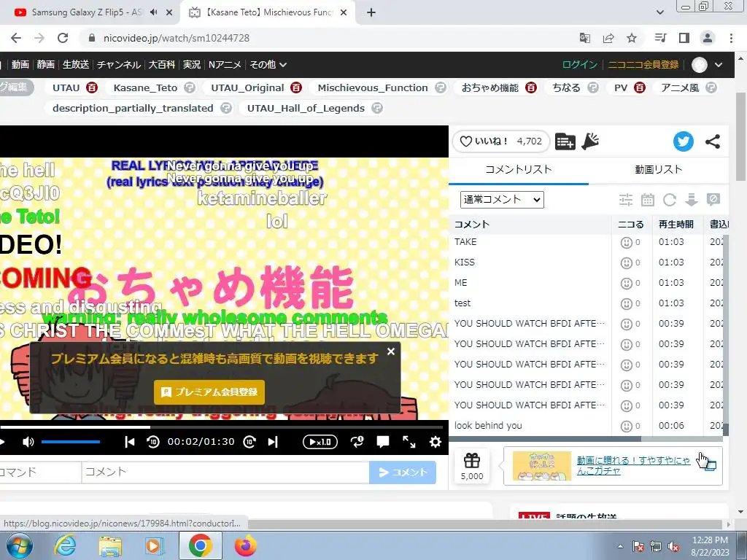
Task: Open the Chrome profile avatar
Action: point(708,38)
